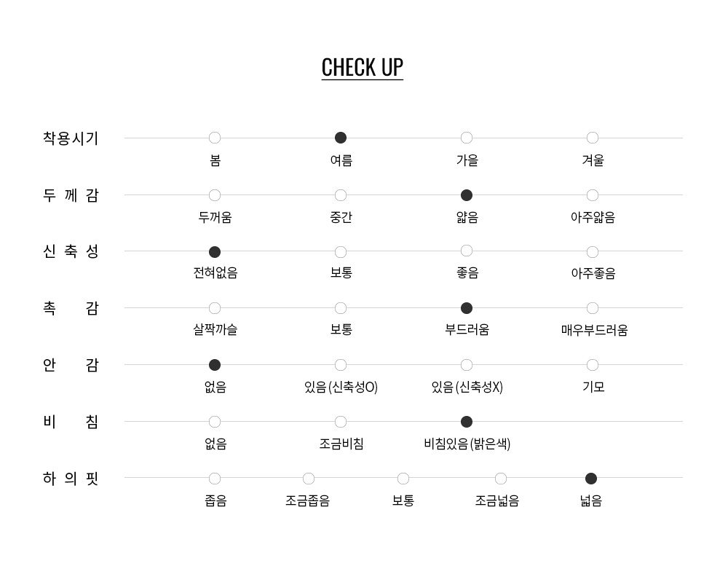Viewport: 728px width, 566px height.
Task: Click the CHECK UP underlined heading
Action: pos(362,68)
